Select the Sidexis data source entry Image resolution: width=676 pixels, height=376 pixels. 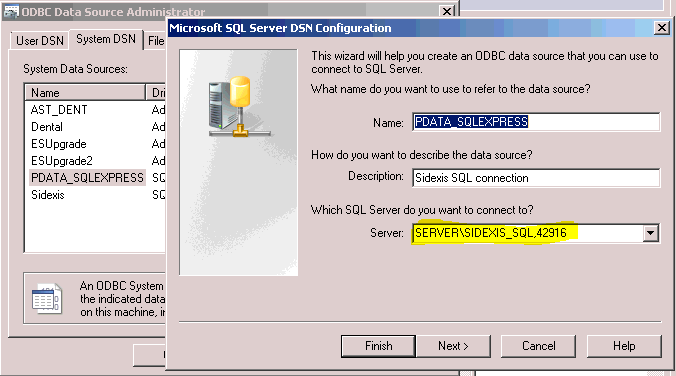(48, 195)
